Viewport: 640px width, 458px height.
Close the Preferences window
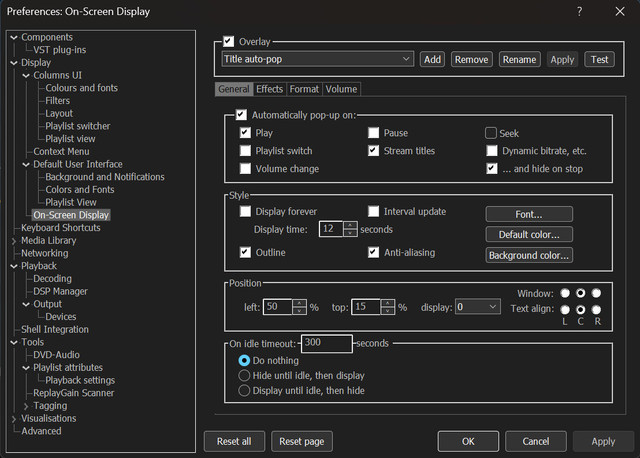pyautogui.click(x=620, y=11)
